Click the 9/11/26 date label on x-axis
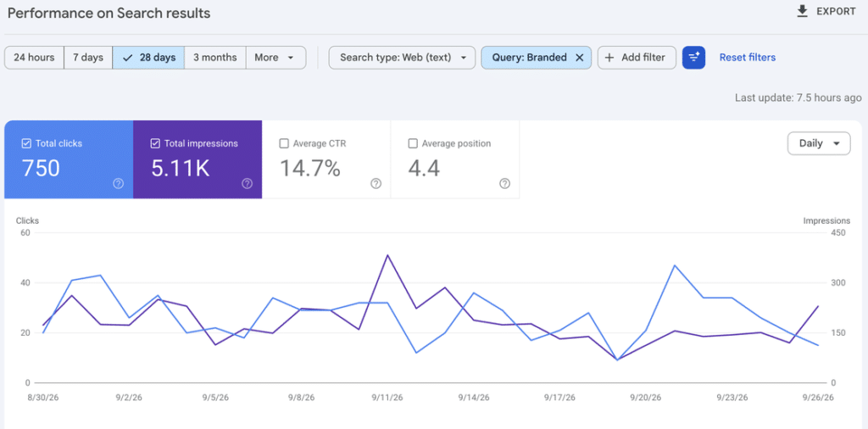The height and width of the screenshot is (429, 868). click(387, 398)
